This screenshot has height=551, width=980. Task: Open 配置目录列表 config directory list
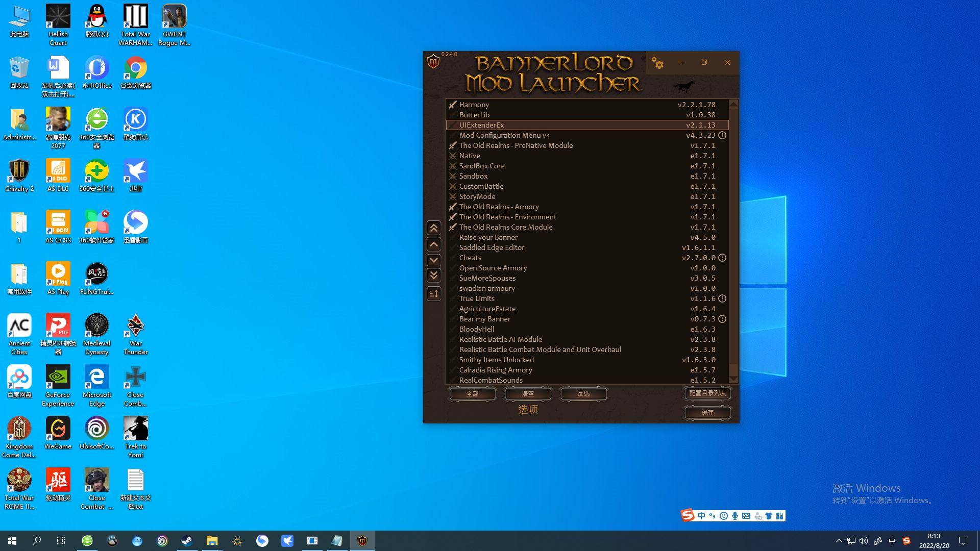point(707,393)
